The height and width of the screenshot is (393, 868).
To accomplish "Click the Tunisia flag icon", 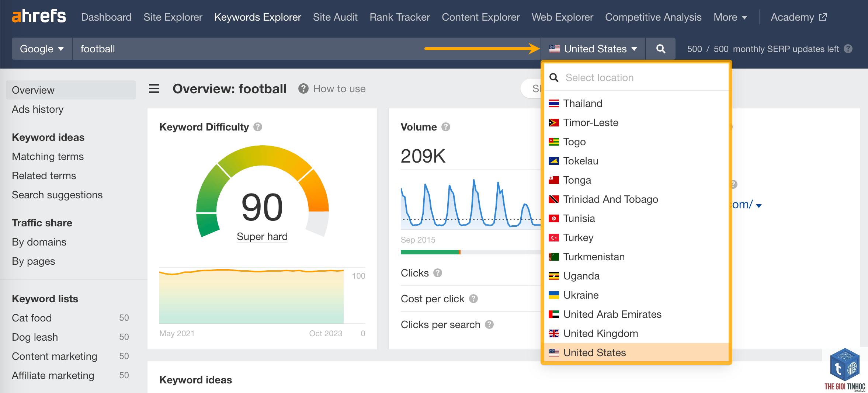I will pyautogui.click(x=553, y=218).
